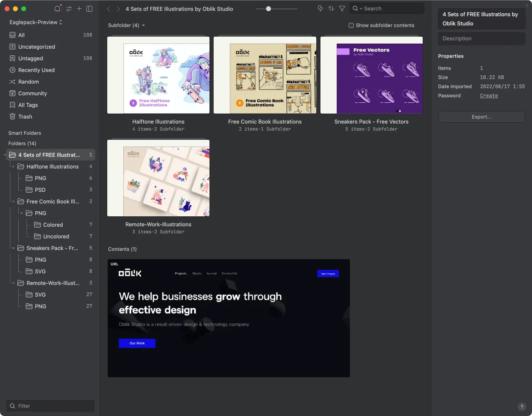The width and height of the screenshot is (532, 416).
Task: Open the Remote-Work-Illustrations thumbnail
Action: (158, 178)
